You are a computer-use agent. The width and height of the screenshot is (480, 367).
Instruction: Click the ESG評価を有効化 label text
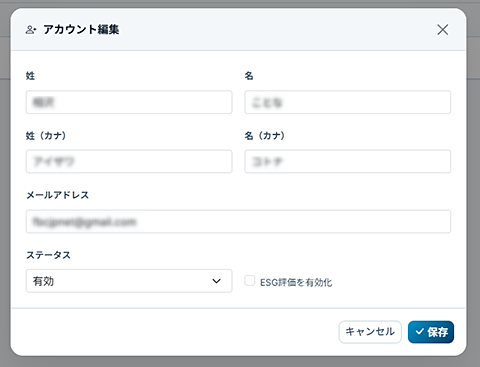[x=296, y=283]
